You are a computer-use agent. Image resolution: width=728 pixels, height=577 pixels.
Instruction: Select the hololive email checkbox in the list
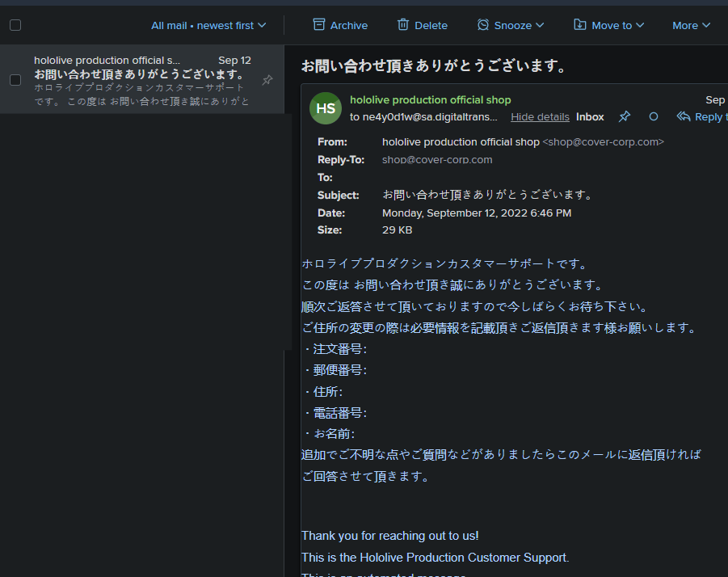pos(15,80)
